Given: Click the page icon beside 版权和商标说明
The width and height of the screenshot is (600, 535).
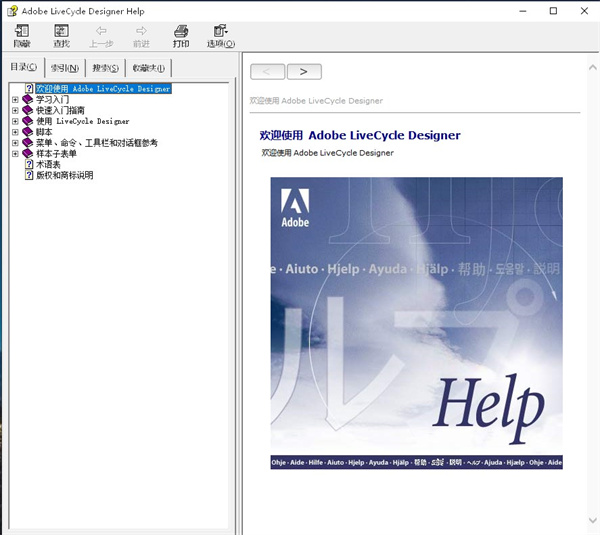Looking at the screenshot, I should (29, 175).
